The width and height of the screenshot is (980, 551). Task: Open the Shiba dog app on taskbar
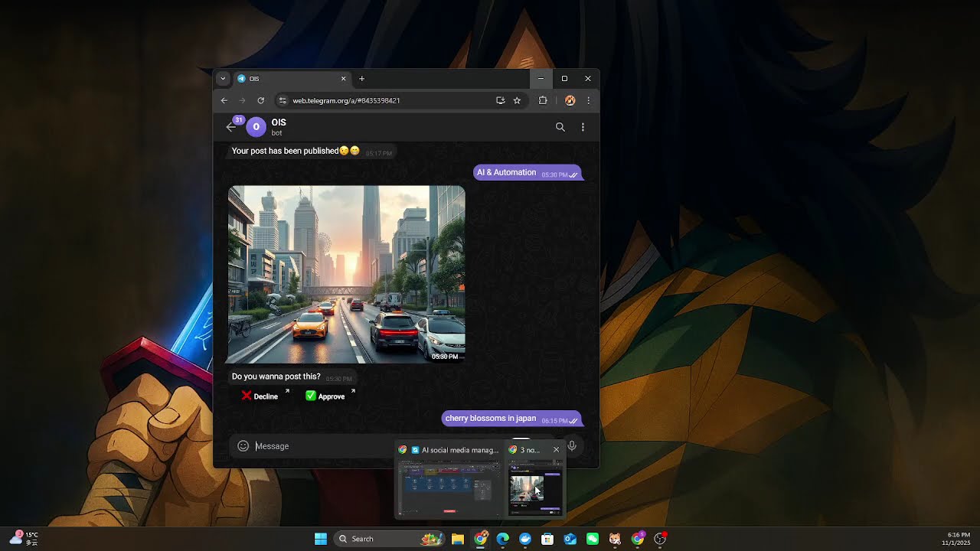point(615,539)
